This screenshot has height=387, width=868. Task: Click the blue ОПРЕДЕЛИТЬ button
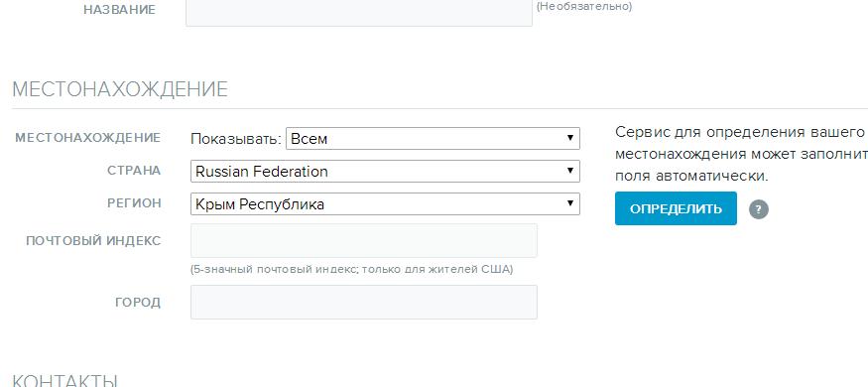tap(676, 208)
